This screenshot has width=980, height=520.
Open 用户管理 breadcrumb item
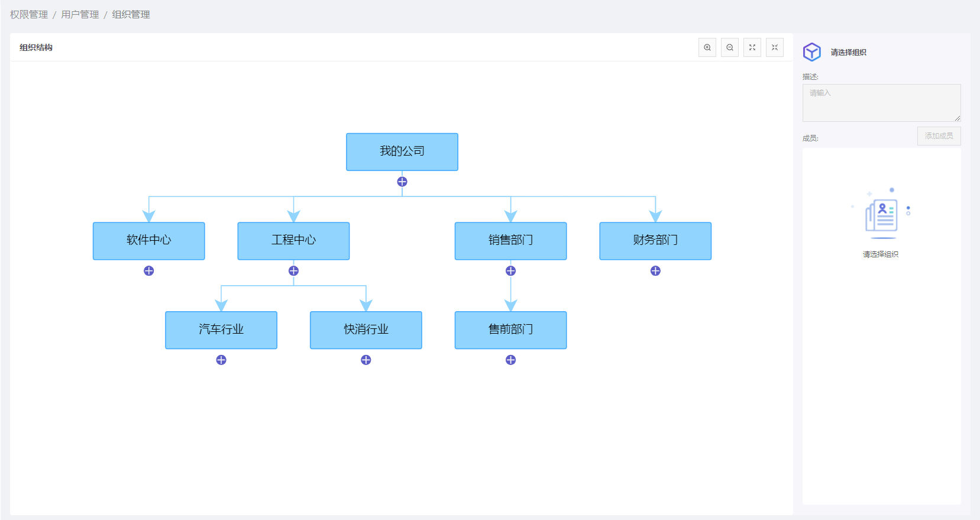[x=80, y=14]
